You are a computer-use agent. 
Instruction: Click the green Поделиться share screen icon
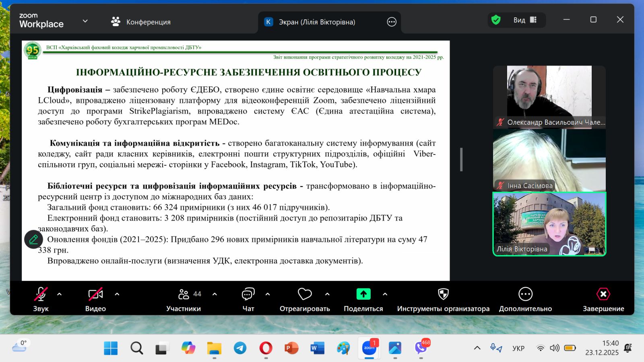click(x=363, y=294)
